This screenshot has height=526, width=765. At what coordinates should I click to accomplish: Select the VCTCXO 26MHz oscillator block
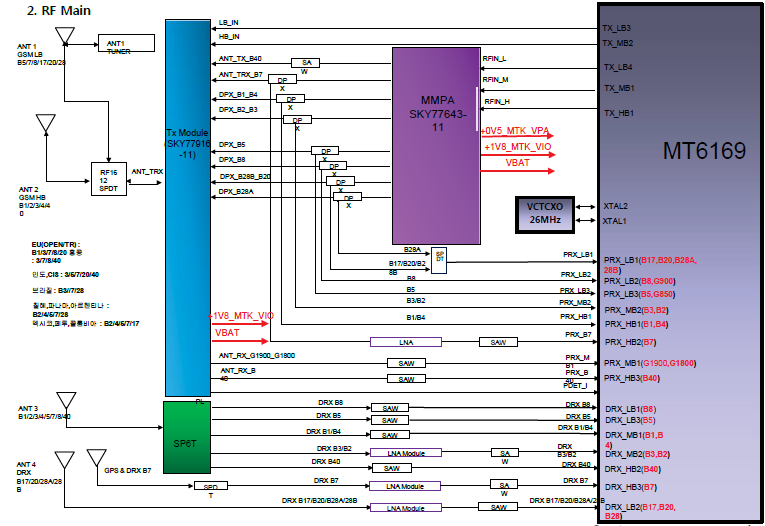(x=545, y=215)
